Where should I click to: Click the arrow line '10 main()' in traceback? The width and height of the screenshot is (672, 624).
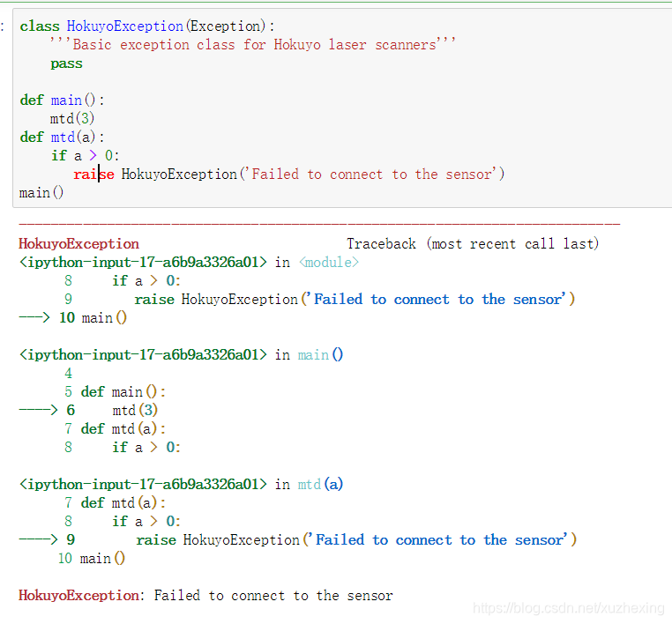point(73,318)
